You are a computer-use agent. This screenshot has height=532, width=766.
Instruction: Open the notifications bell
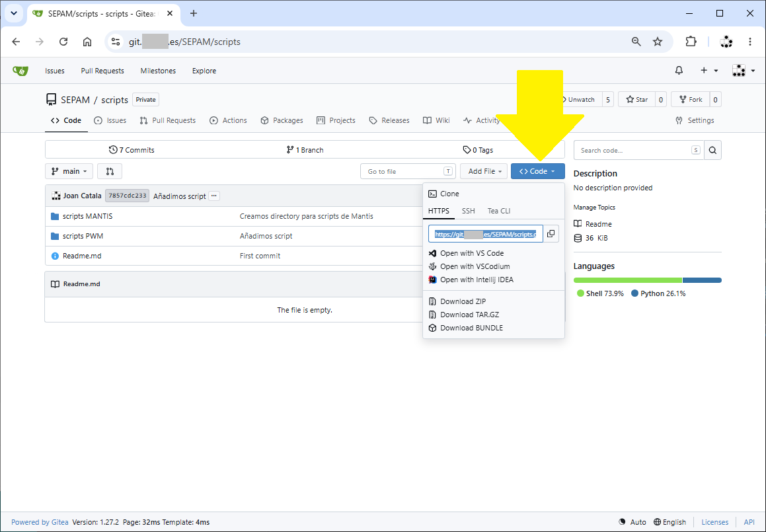tap(679, 71)
